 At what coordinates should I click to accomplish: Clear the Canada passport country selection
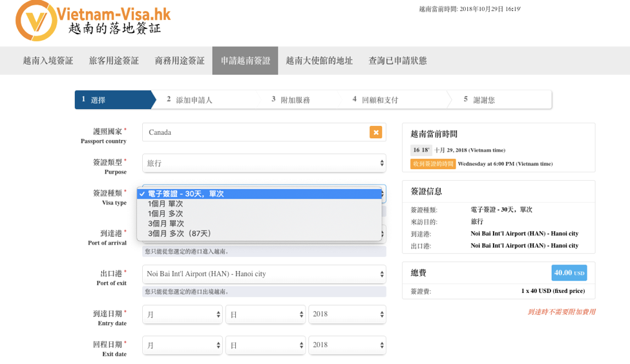[375, 132]
